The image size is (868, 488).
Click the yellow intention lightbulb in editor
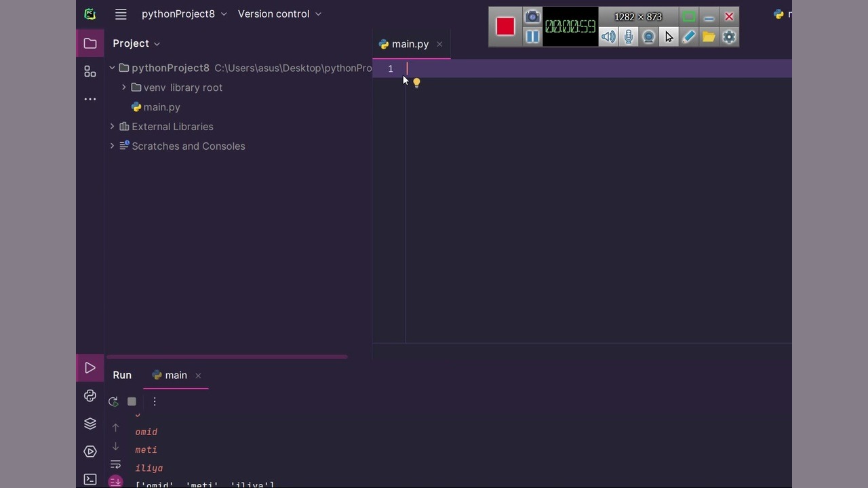416,83
